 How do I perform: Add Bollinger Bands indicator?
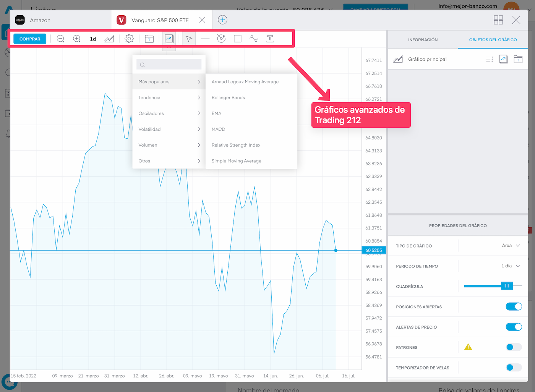tap(251, 98)
